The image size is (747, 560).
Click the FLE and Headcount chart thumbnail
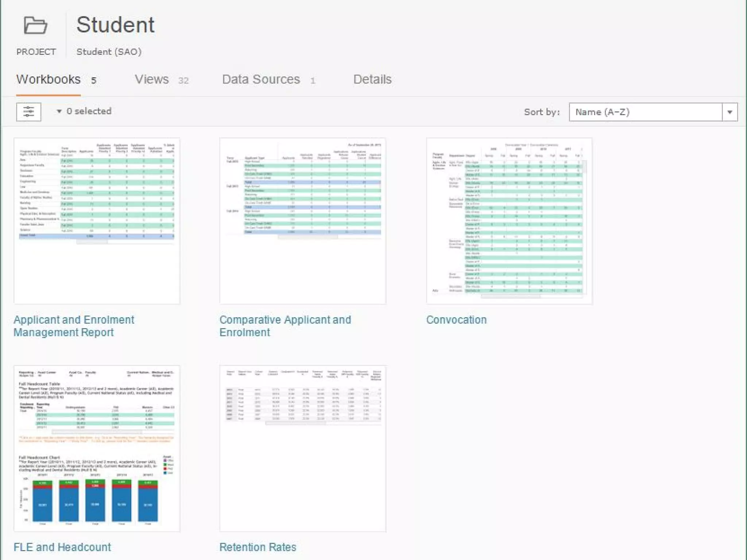(97, 448)
